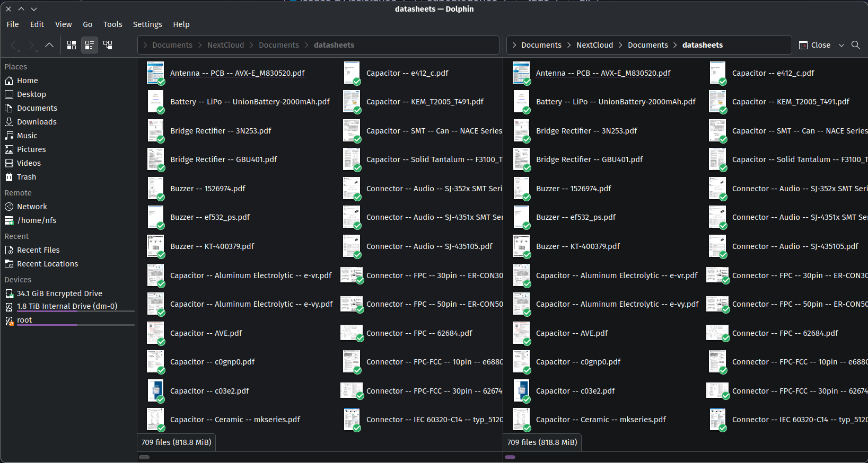Open the Settings menu
The height and width of the screenshot is (463, 868).
(x=147, y=24)
